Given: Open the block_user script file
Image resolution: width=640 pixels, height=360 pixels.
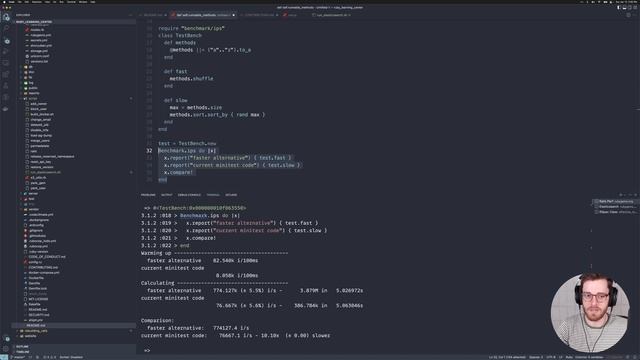Looking at the screenshot, I should [38, 109].
